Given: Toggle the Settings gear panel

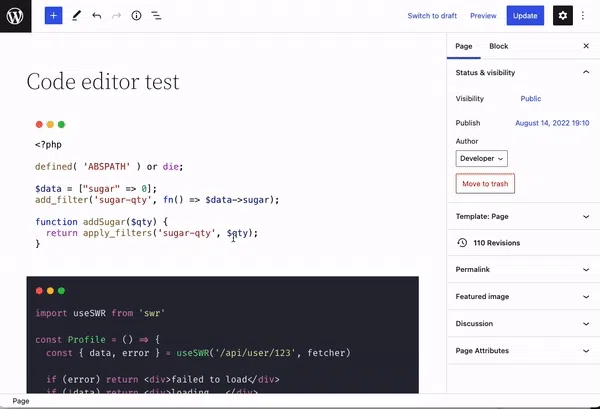Looking at the screenshot, I should click(x=562, y=16).
